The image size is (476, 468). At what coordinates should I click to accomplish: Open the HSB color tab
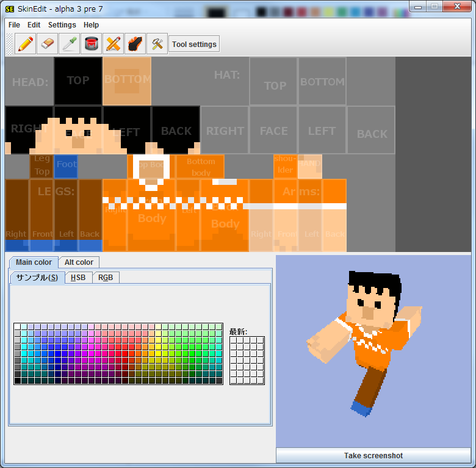coord(78,278)
